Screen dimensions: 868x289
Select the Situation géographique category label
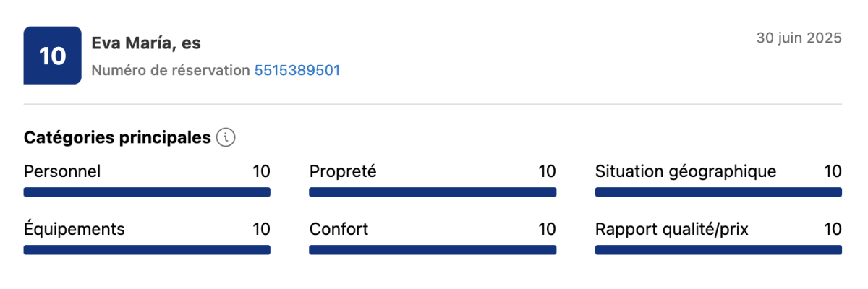685,171
